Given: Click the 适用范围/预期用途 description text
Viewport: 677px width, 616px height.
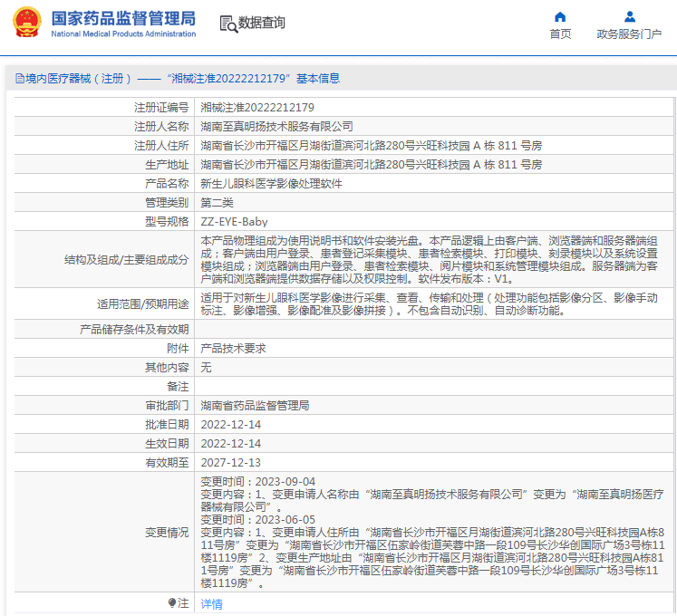Looking at the screenshot, I should coord(430,303).
